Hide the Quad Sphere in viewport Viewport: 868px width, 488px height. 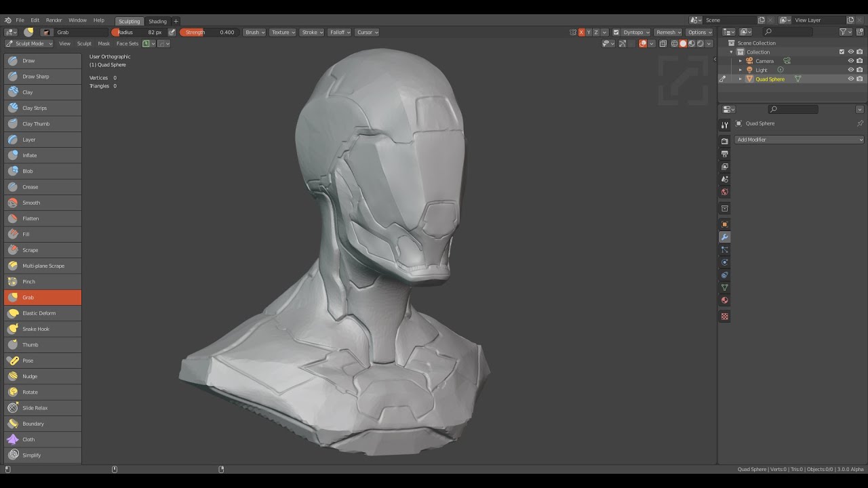pos(851,79)
